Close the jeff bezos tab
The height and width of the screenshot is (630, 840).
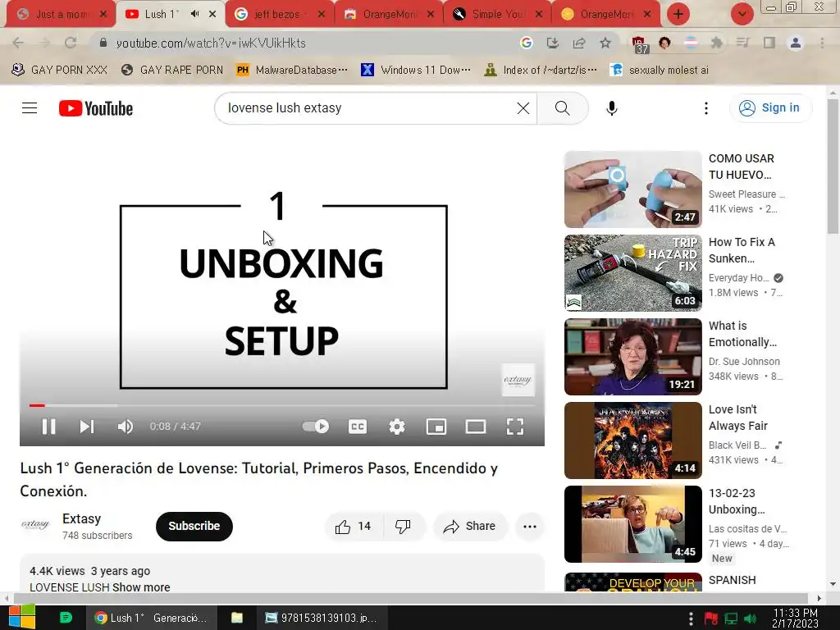[x=322, y=15]
